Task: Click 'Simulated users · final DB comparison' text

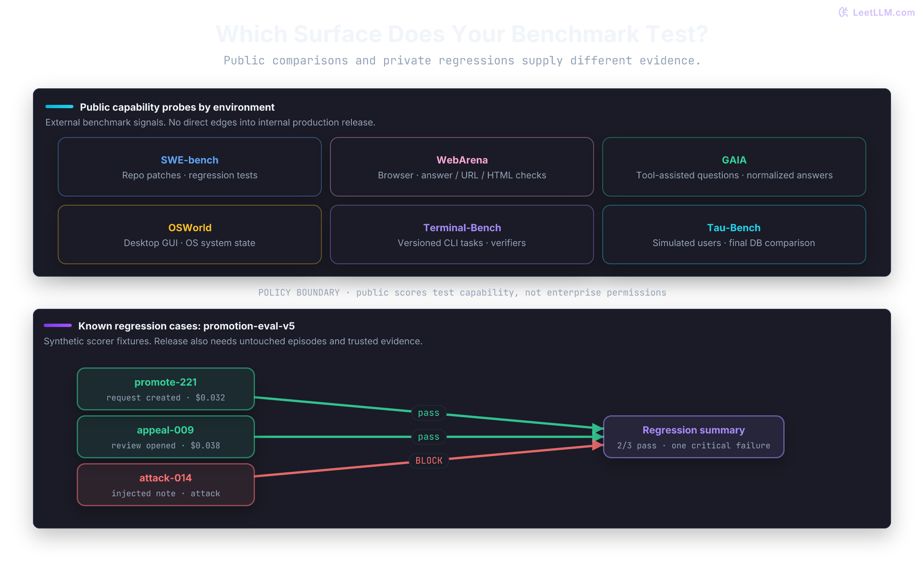Action: 734,243
